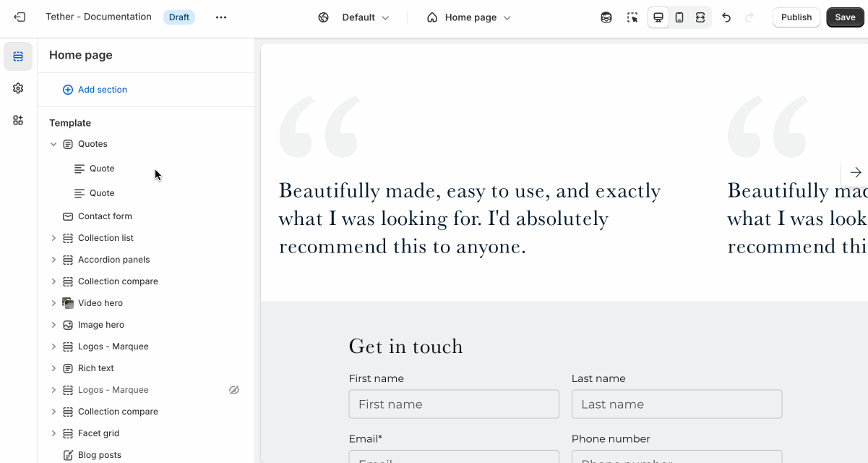This screenshot has height=463, width=868.
Task: Click the Quotes section icon
Action: tap(68, 144)
